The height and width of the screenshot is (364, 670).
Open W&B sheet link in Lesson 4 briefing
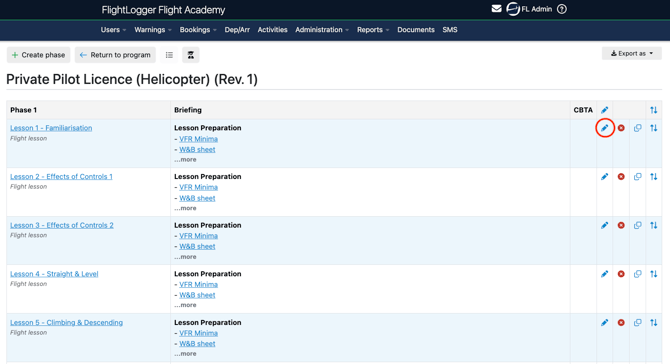click(197, 295)
